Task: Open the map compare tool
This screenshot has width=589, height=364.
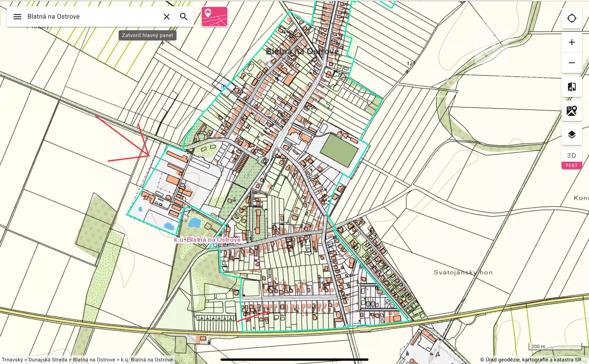Action: point(571,87)
